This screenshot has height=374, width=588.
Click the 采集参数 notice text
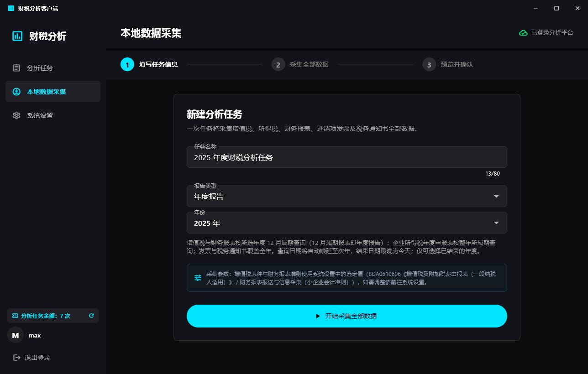(x=351, y=278)
